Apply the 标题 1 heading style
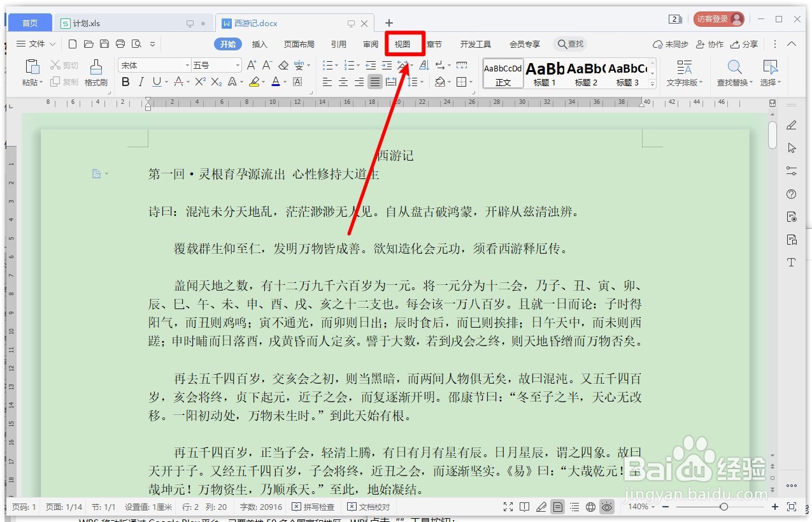 click(x=545, y=73)
